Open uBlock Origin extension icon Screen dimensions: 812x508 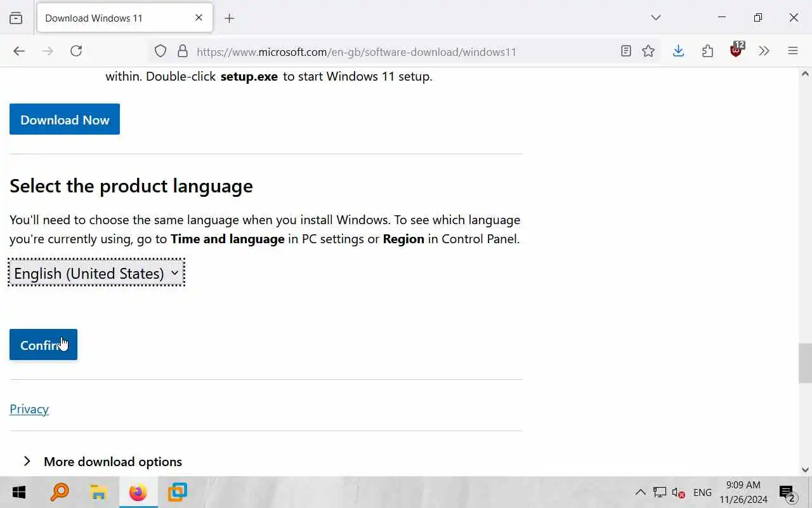[737, 51]
